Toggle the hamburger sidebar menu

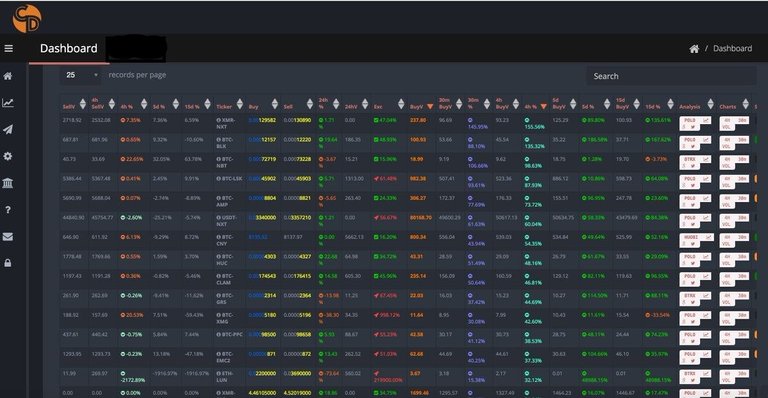[x=8, y=48]
